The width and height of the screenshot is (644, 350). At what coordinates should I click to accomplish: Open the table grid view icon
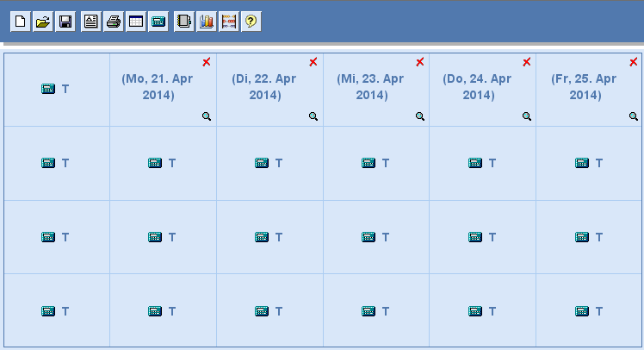136,22
